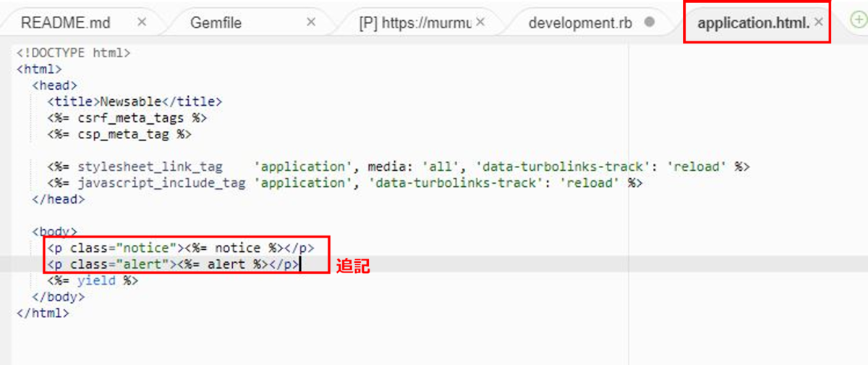Click the csp_meta_tag line
Screen dimensions: 868x365
click(119, 134)
